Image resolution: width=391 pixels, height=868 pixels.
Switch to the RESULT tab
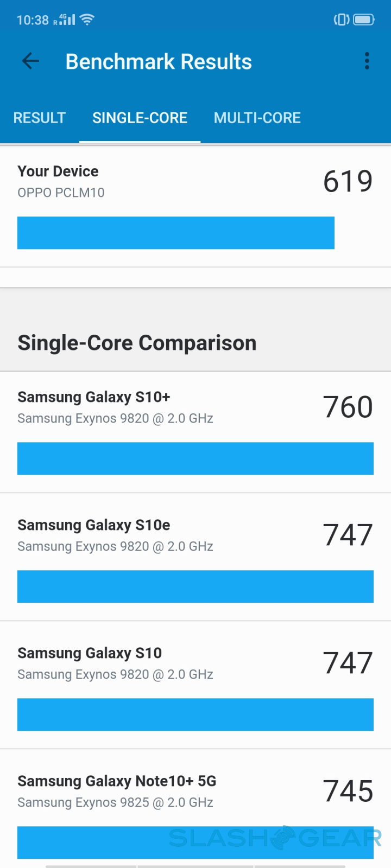click(40, 118)
